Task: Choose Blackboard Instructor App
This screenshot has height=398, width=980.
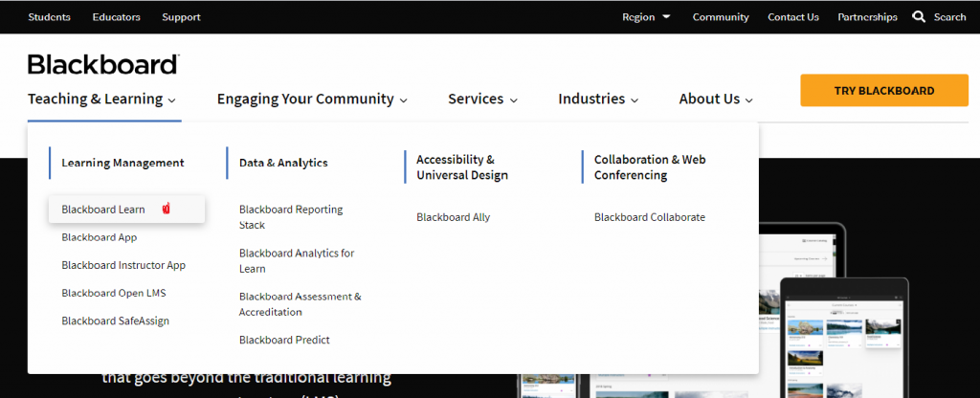Action: pos(123,265)
